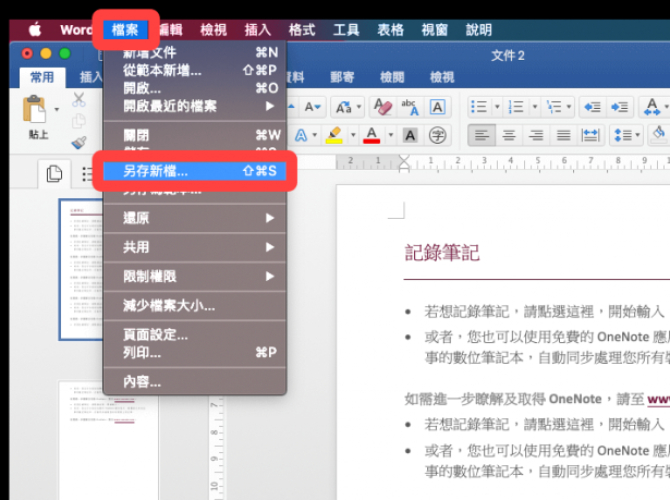670x500 pixels.
Task: Toggle center text alignment
Action: (x=508, y=135)
